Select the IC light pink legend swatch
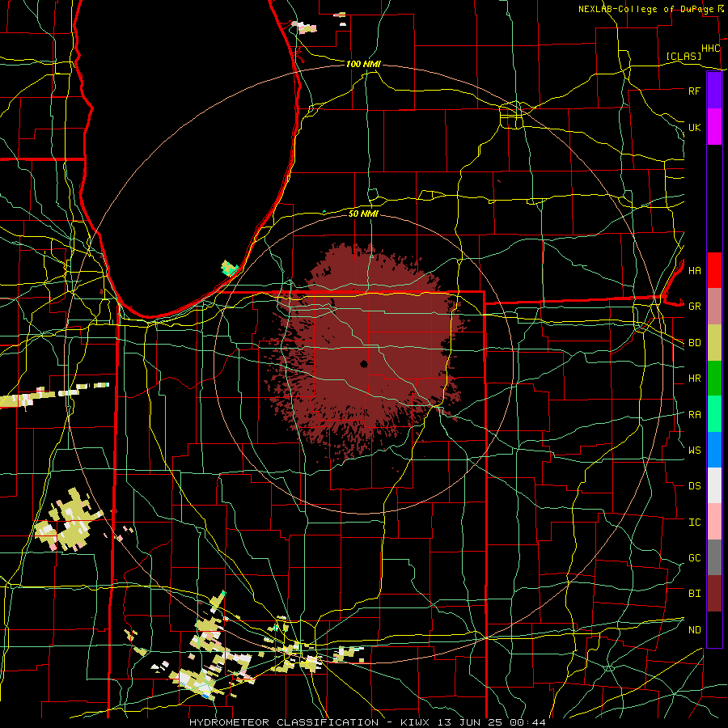The image size is (728, 728). 714,522
